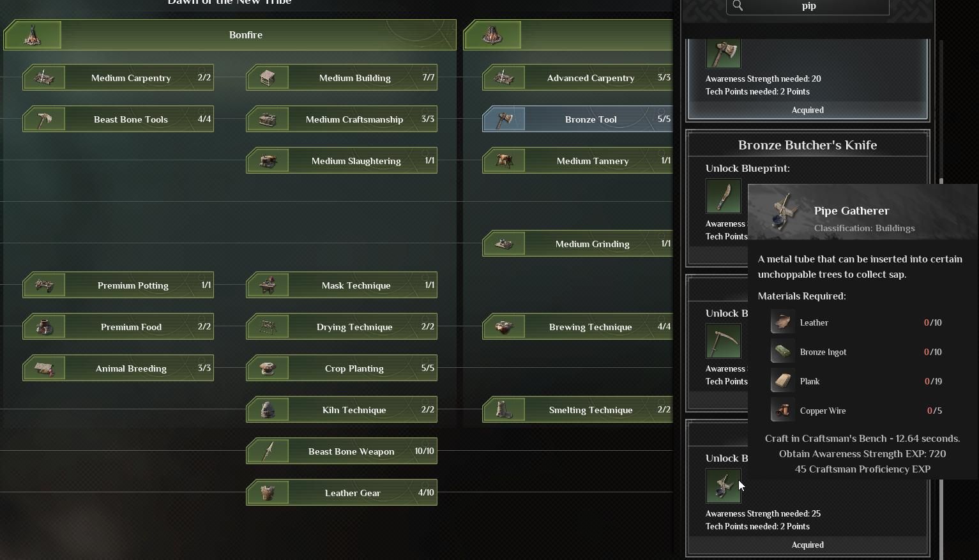Click the second tier header icon
Image resolution: width=979 pixels, height=560 pixels.
[492, 34]
